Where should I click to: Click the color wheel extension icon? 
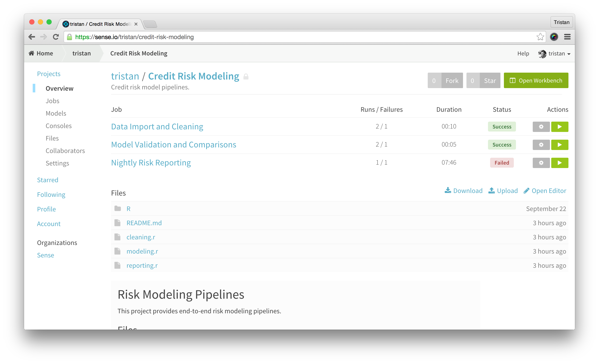(554, 37)
